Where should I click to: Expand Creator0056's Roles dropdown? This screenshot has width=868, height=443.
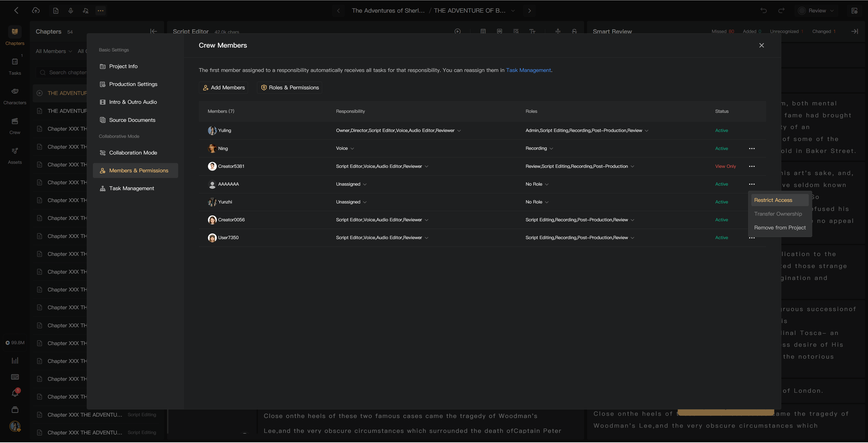click(632, 220)
